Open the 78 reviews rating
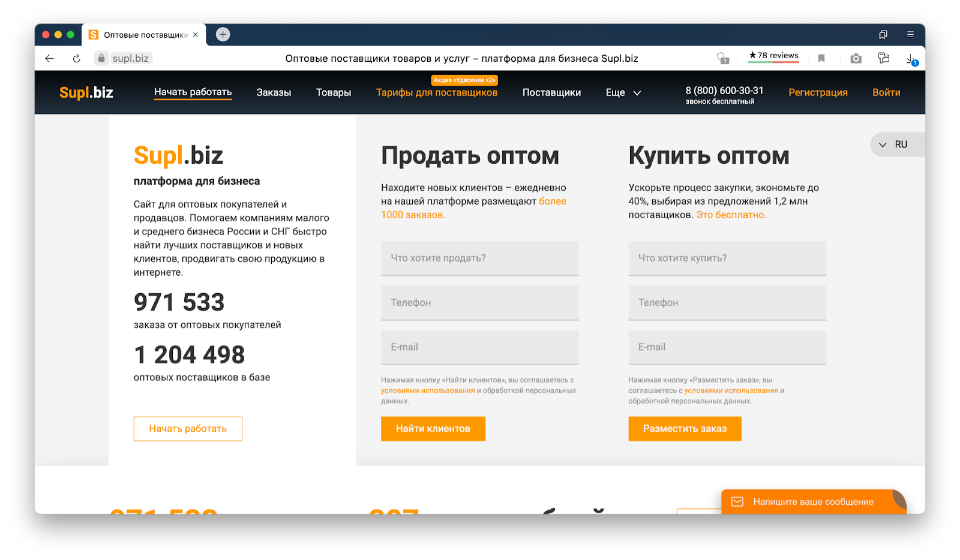 (x=773, y=56)
